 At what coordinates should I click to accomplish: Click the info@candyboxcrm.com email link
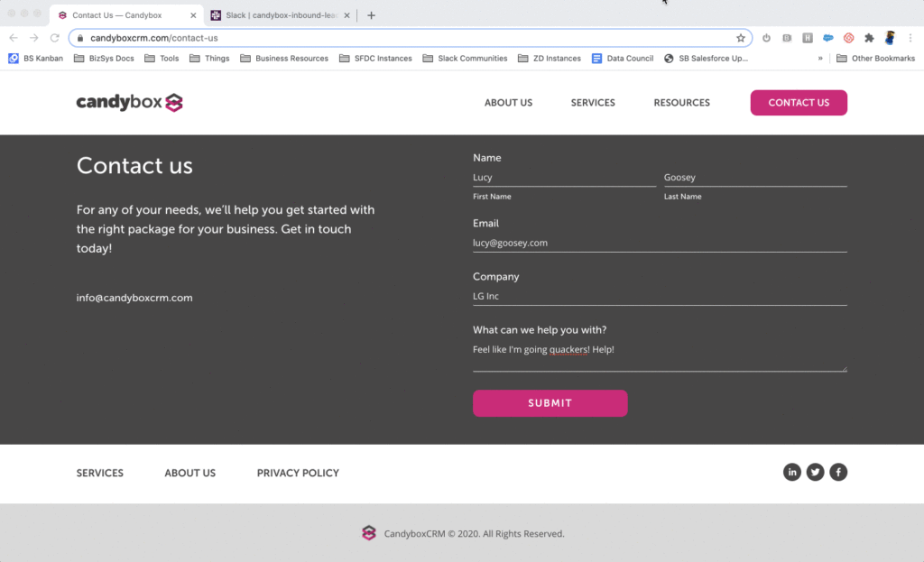pos(134,298)
